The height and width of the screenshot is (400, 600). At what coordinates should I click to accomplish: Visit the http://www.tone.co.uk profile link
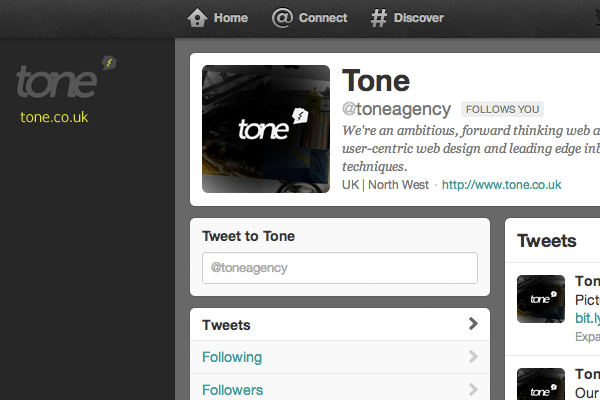pyautogui.click(x=502, y=185)
